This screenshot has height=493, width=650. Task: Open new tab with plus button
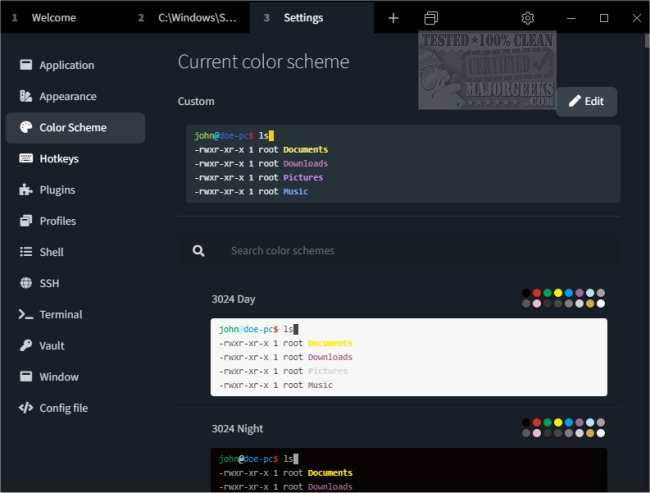tap(393, 18)
